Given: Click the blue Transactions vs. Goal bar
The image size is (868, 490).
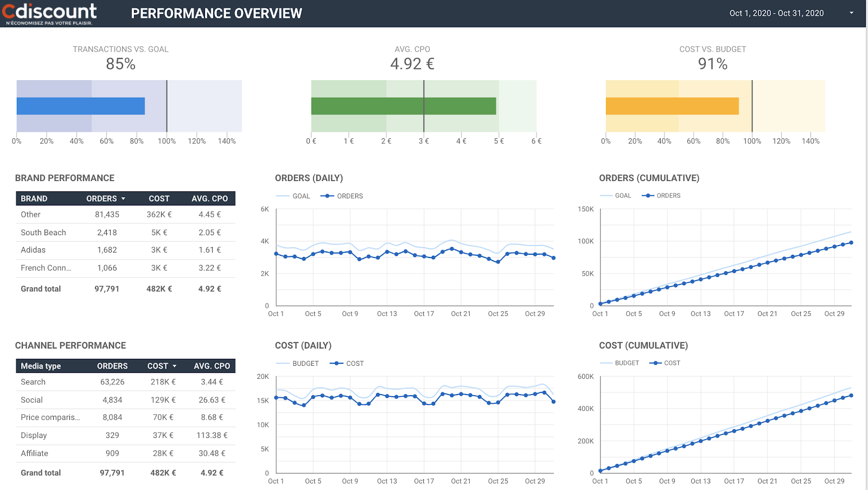Looking at the screenshot, I should point(81,106).
